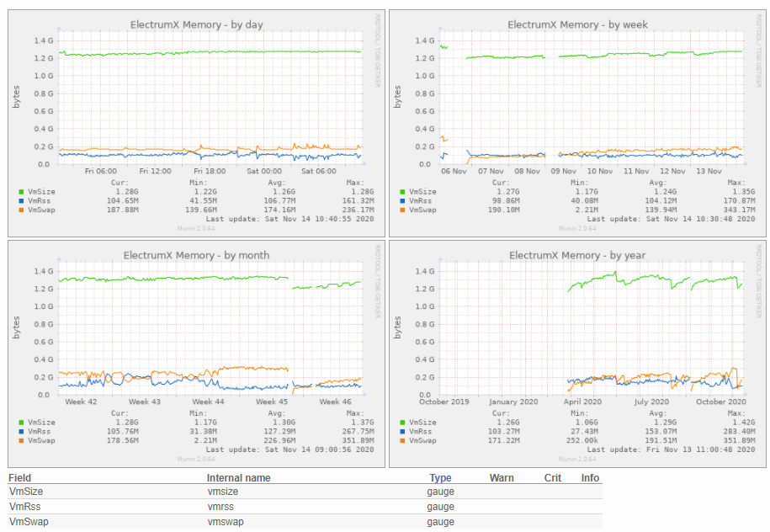Click the Type column header link

440,478
